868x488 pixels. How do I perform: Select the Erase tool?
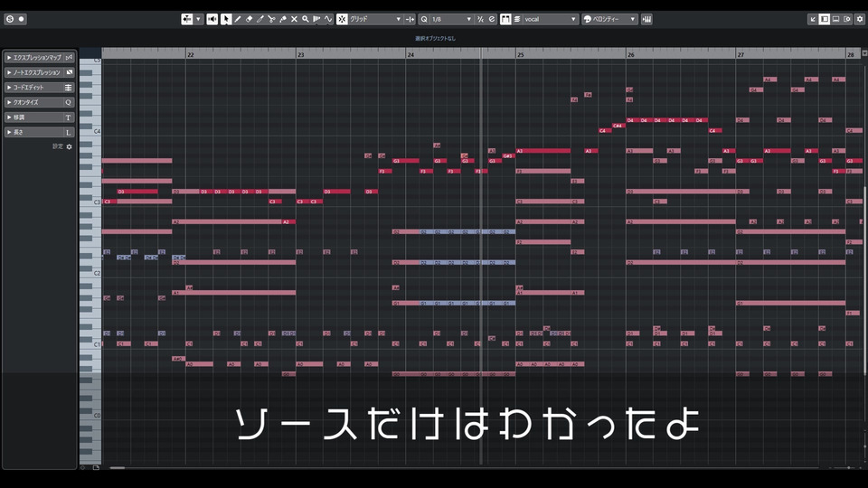250,19
